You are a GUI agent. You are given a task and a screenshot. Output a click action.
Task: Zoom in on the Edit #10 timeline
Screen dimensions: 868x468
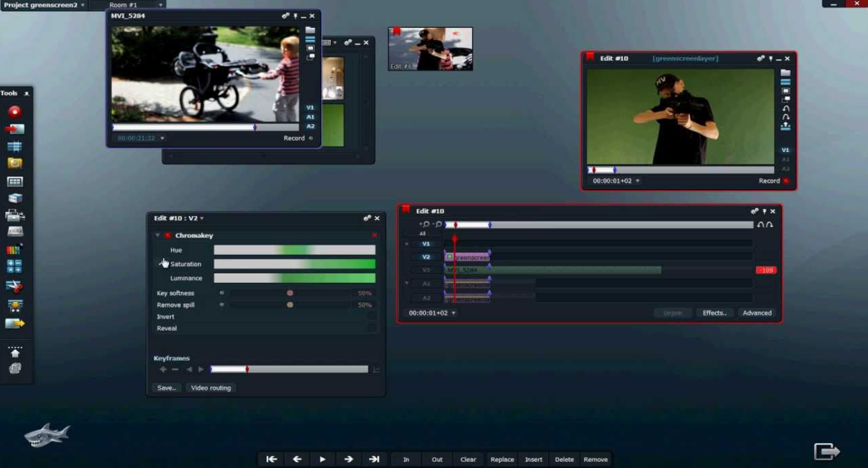(424, 224)
